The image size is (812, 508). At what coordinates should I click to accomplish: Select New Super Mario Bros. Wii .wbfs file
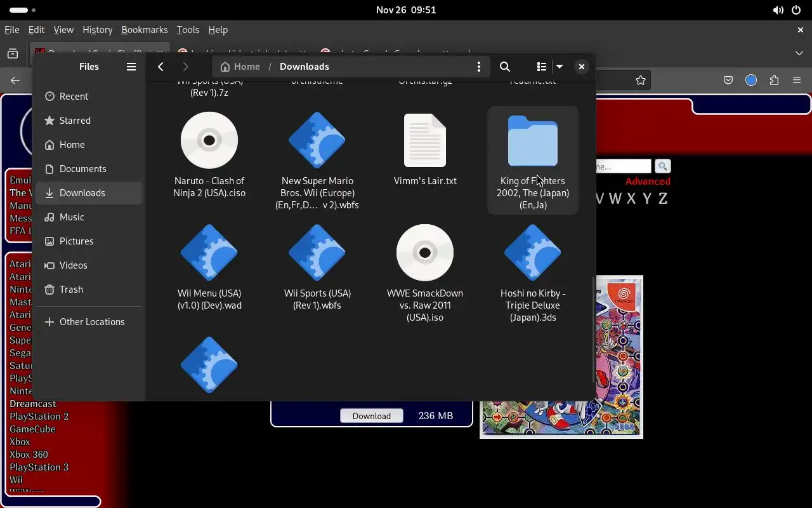coord(317,161)
